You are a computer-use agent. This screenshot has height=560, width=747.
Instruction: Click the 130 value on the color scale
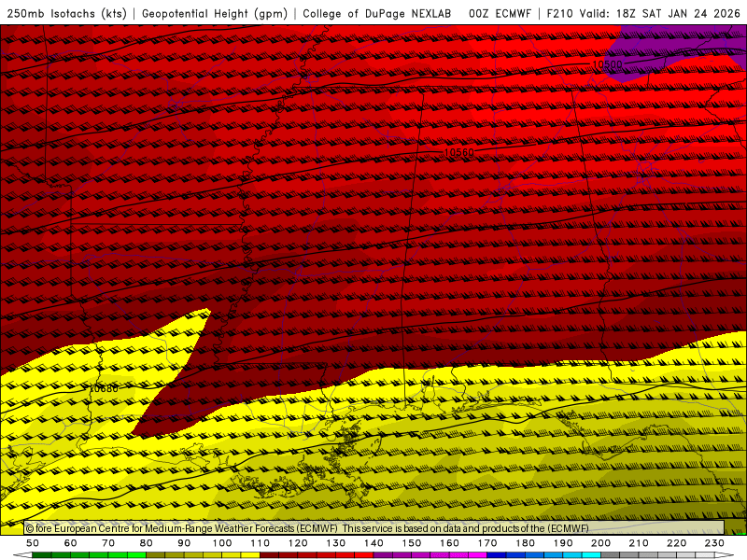335,543
